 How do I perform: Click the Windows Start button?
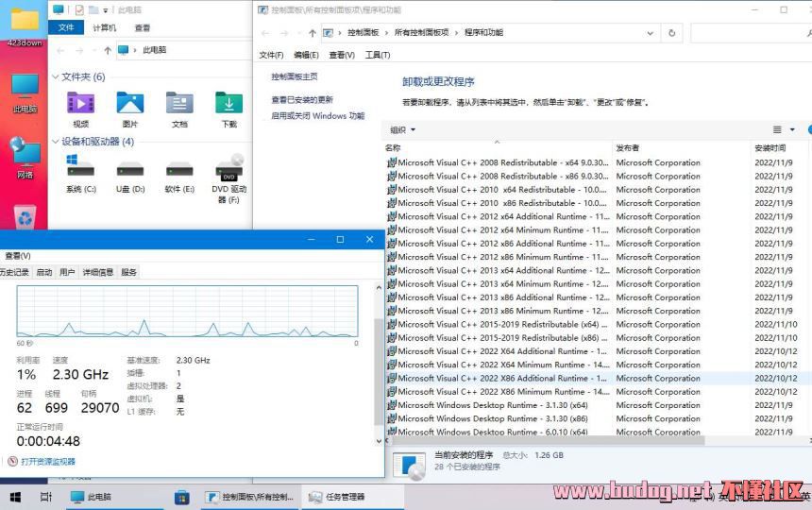[x=15, y=497]
